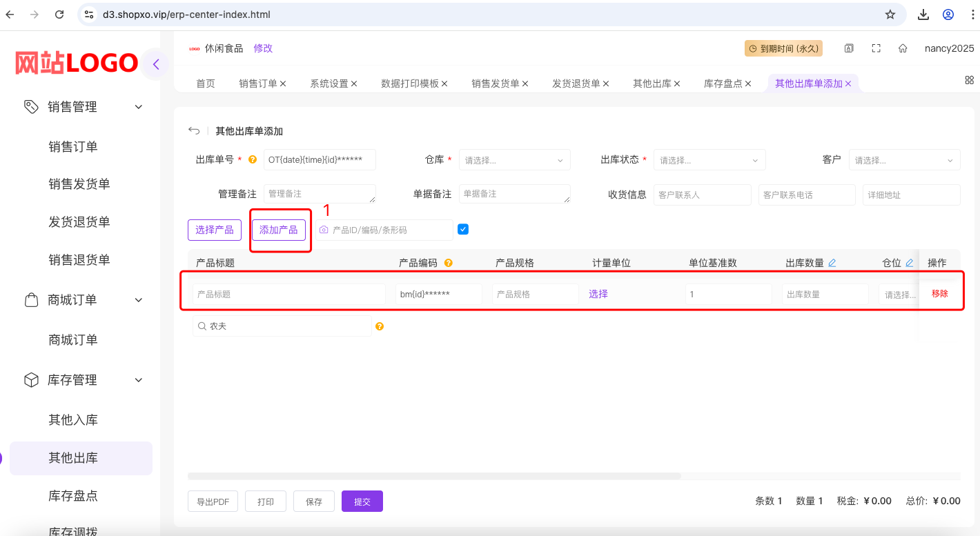Click the browser reload icon

tap(59, 14)
